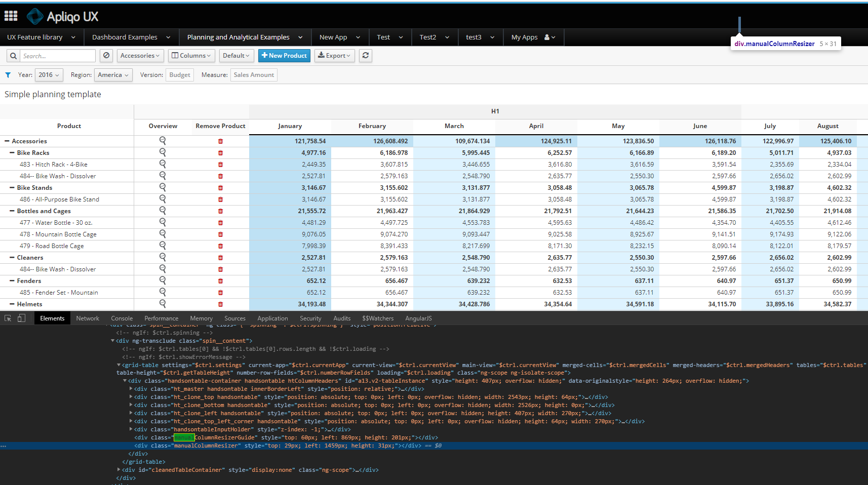868x485 pixels.
Task: Toggle the DevTools device toolbar icon
Action: pyautogui.click(x=21, y=318)
